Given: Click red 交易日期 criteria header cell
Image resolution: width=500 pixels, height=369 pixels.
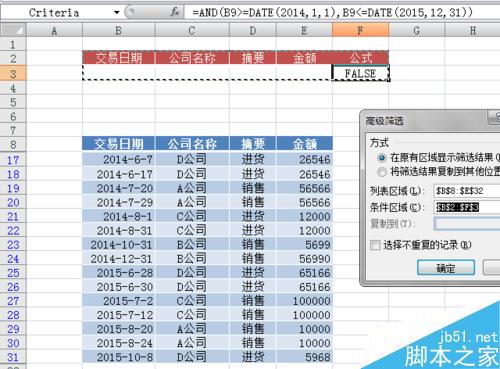Looking at the screenshot, I should tap(119, 58).
